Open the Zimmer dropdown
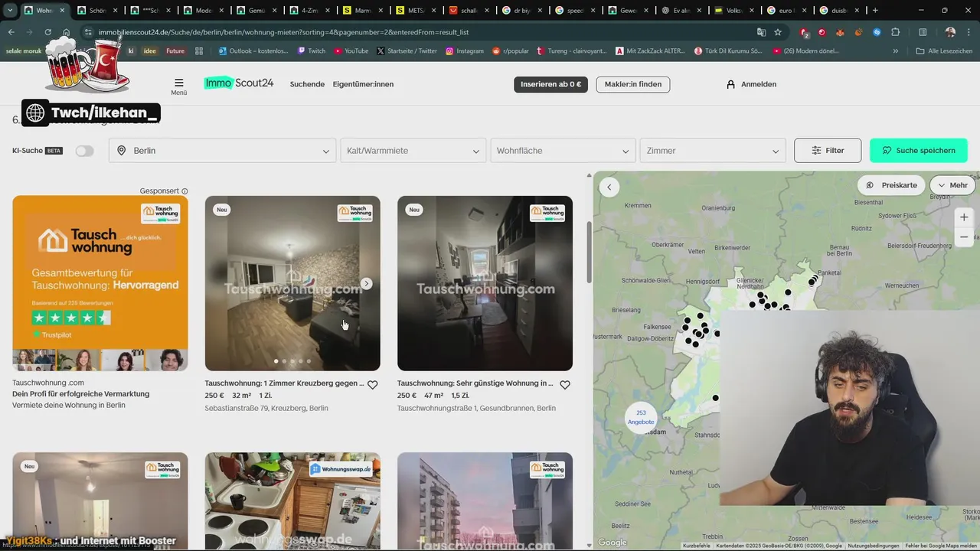The height and width of the screenshot is (551, 980). (713, 151)
